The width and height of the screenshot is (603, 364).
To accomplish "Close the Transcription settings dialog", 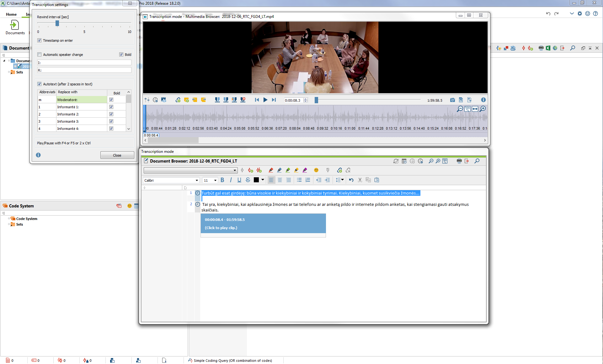I will 117,155.
